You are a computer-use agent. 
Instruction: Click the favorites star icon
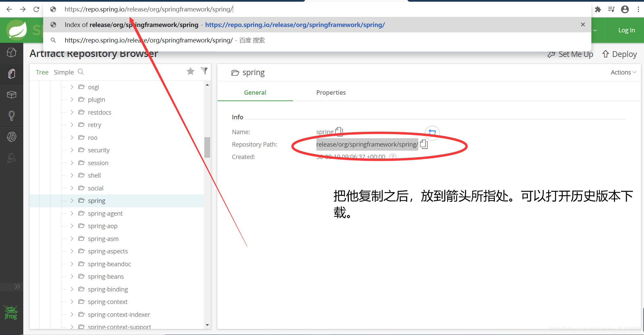click(x=191, y=71)
